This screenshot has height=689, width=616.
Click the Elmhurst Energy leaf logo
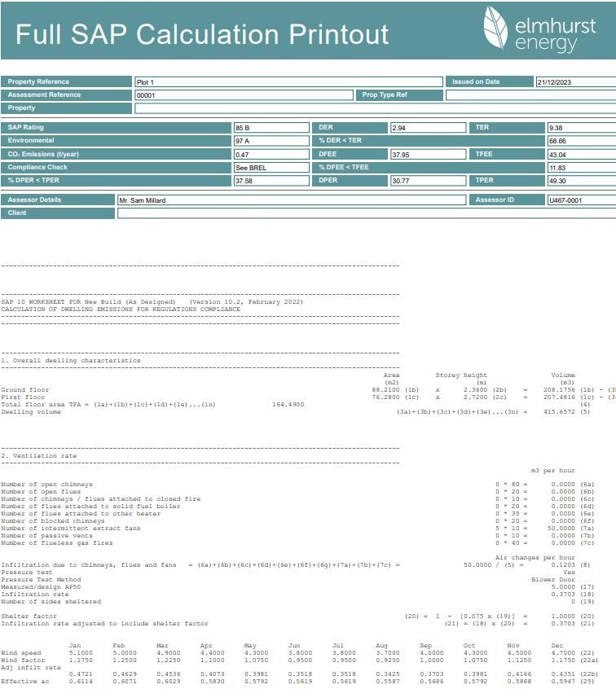496,29
